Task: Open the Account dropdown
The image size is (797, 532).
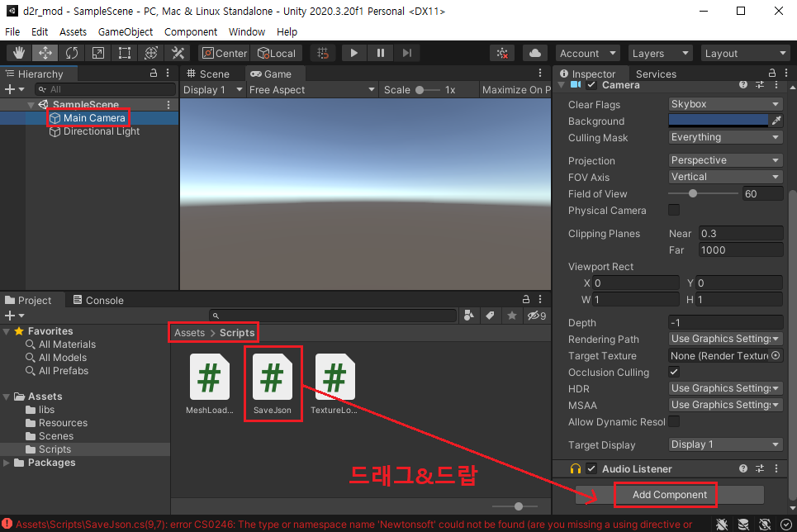Action: [587, 54]
